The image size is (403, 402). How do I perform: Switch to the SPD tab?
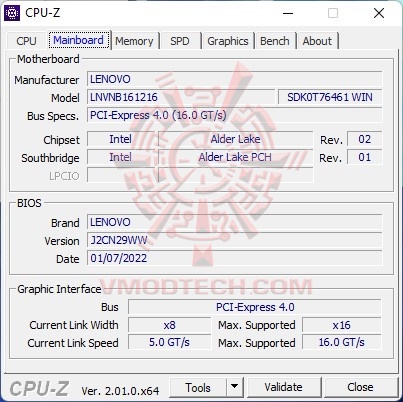[180, 41]
